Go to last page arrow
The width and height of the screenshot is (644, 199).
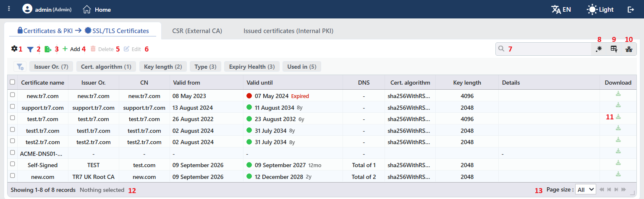(623, 190)
